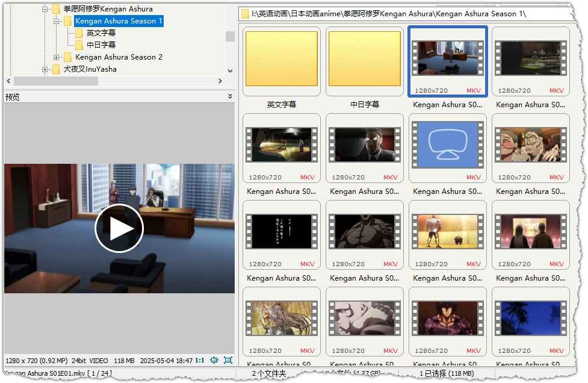Click the folder icon in address bar

point(245,14)
